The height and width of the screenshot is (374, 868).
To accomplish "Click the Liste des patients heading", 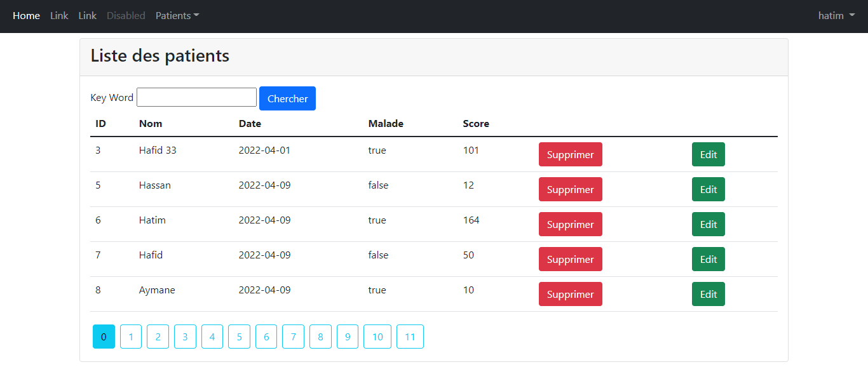I will 159,56.
